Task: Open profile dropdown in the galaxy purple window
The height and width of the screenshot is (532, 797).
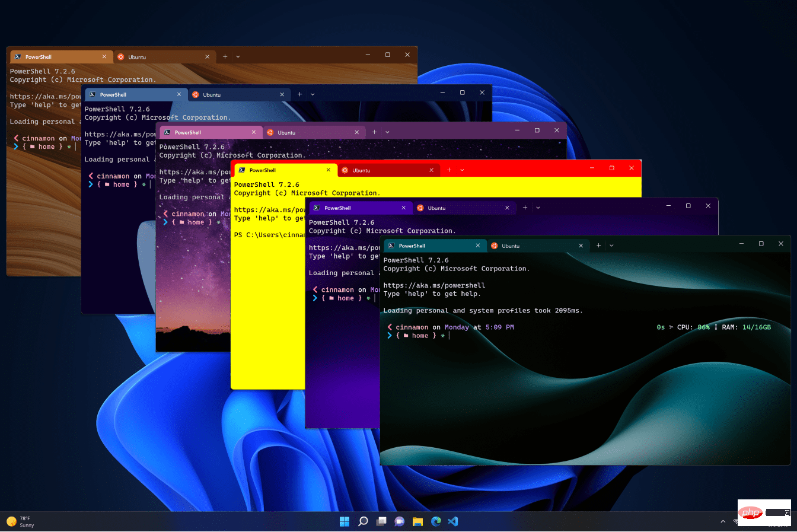Action: point(387,132)
